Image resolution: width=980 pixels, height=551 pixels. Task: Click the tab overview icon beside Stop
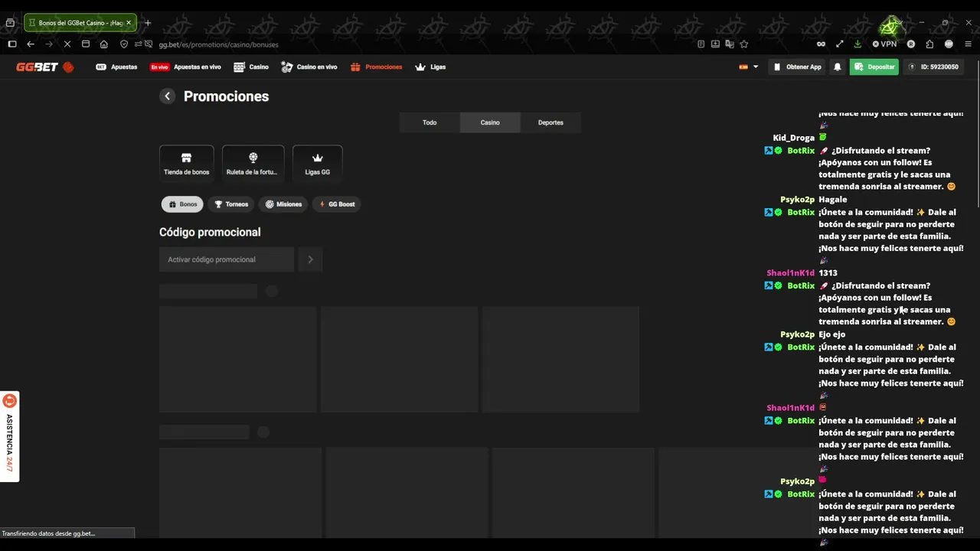(x=86, y=44)
